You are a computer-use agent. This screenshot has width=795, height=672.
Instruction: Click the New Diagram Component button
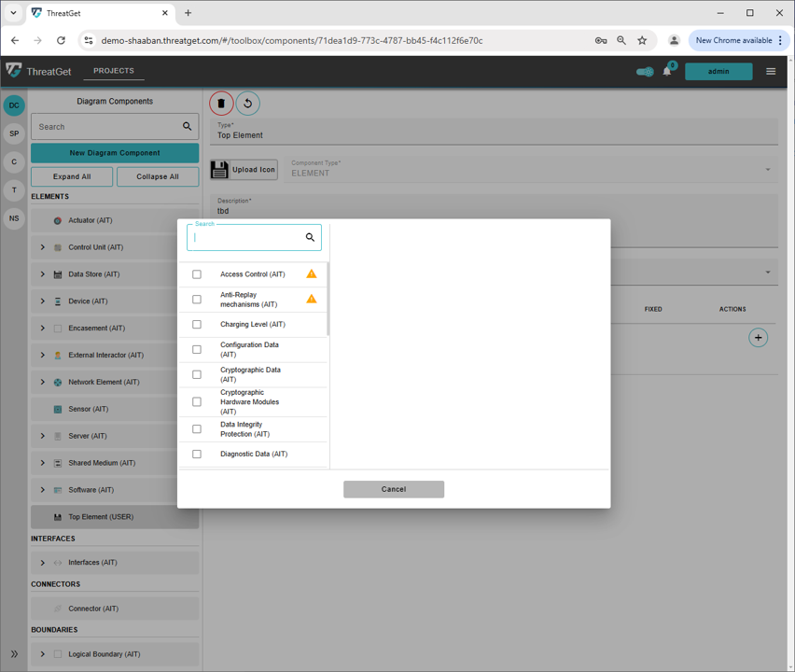[114, 152]
